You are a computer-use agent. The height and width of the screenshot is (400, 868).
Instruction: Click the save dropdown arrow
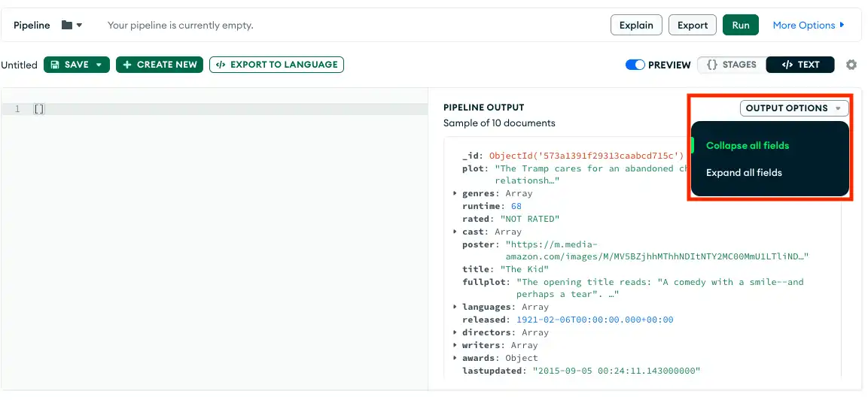point(99,65)
